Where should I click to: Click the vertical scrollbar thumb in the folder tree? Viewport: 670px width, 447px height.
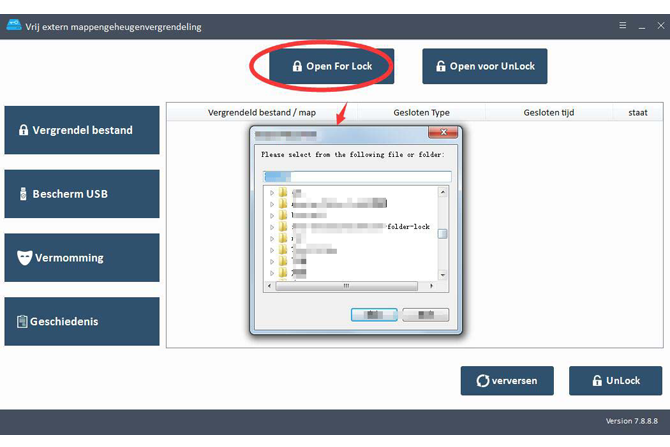click(443, 235)
